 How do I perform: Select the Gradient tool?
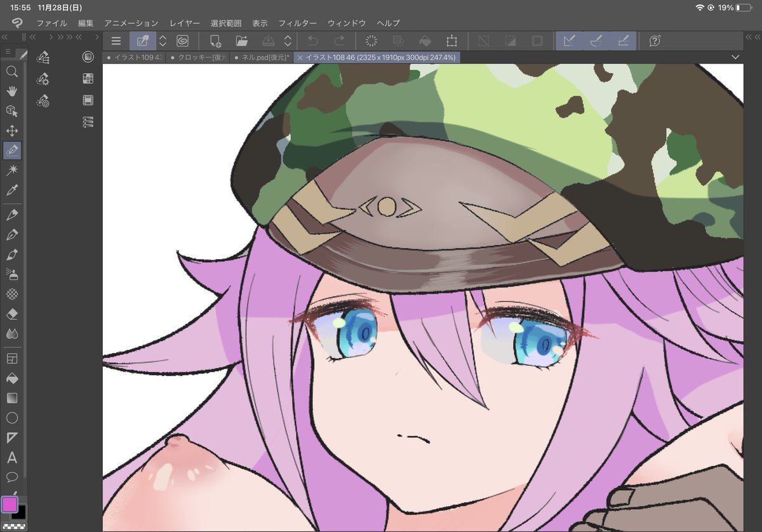[12, 398]
